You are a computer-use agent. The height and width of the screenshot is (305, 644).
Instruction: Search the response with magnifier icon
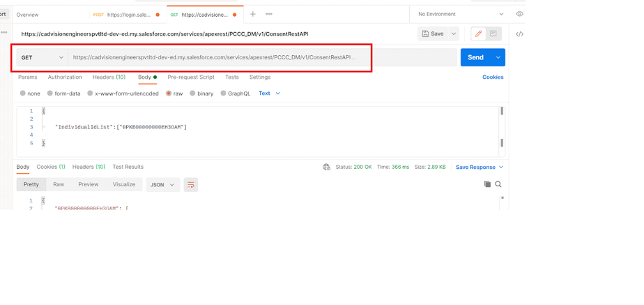pos(498,184)
